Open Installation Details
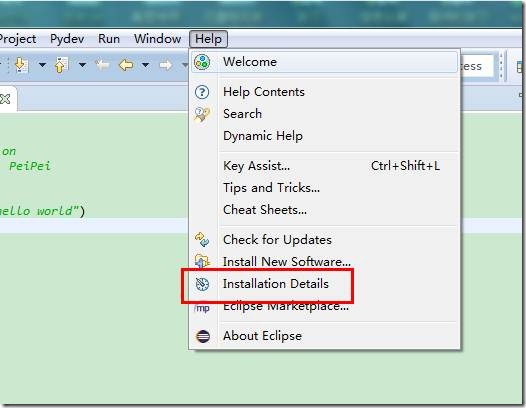 click(324, 284)
